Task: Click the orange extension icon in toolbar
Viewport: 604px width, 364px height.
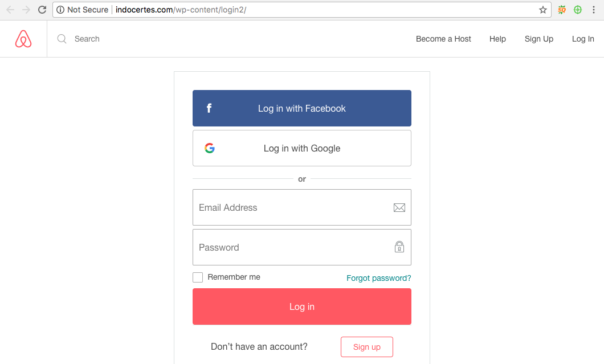Action: [x=562, y=10]
